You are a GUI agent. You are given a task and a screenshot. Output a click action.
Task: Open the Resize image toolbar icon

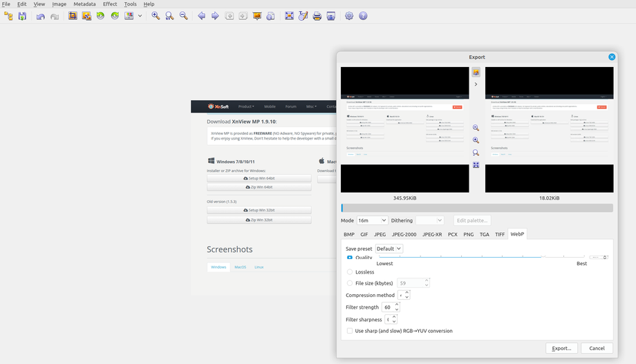pyautogui.click(x=86, y=16)
